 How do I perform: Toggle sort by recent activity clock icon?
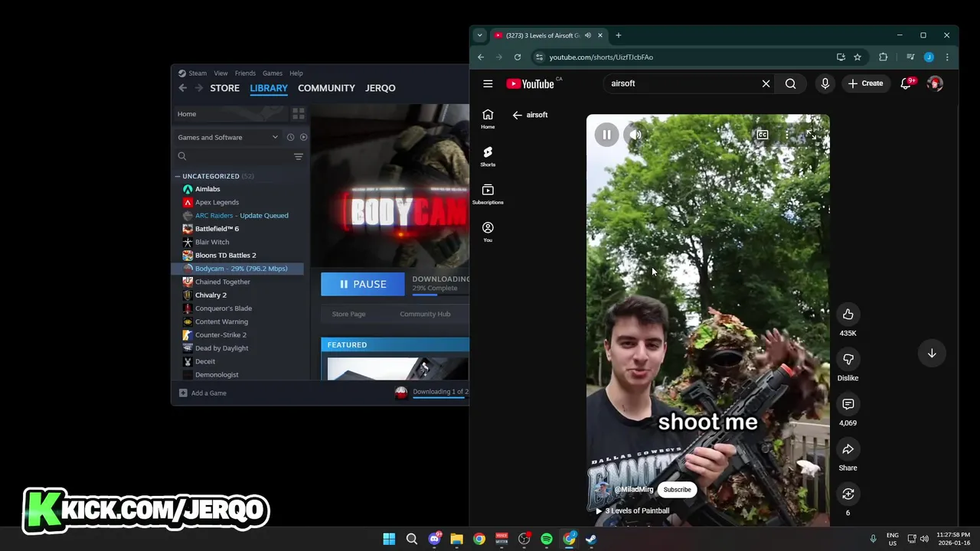click(290, 138)
